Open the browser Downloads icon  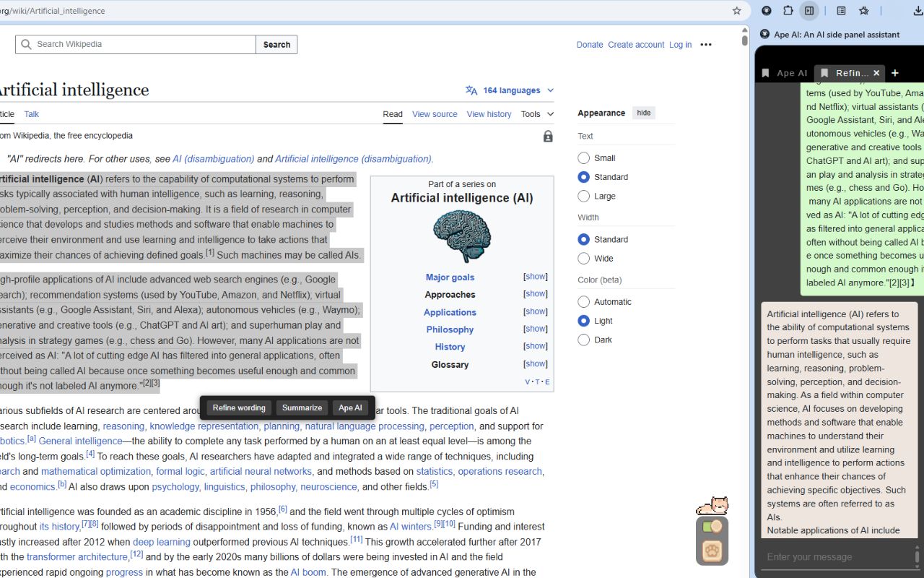coord(918,11)
